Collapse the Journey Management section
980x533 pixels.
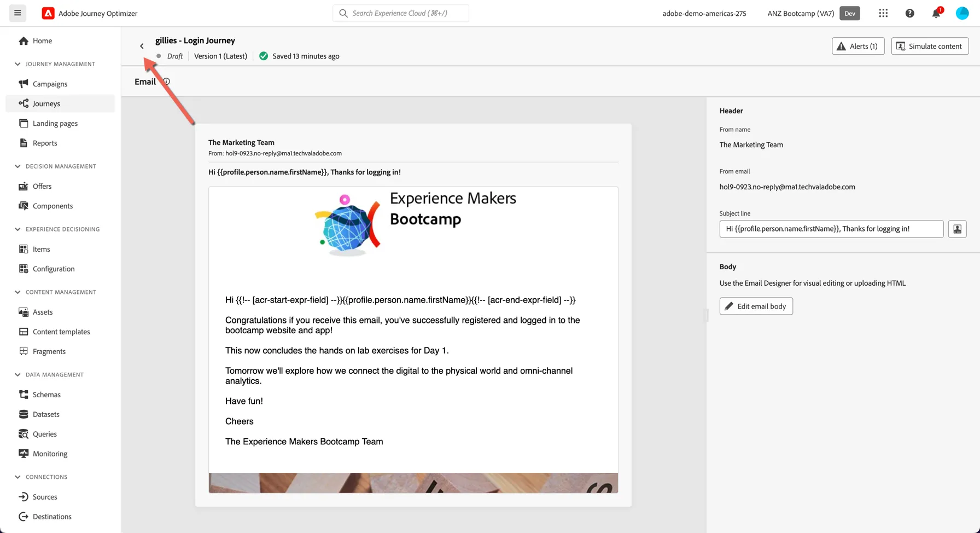coord(17,64)
